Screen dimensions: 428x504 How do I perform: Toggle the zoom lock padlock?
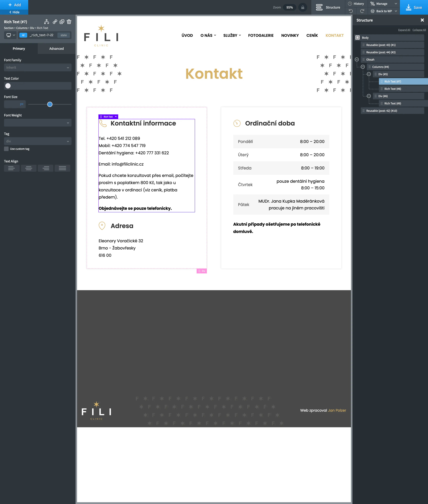303,7
